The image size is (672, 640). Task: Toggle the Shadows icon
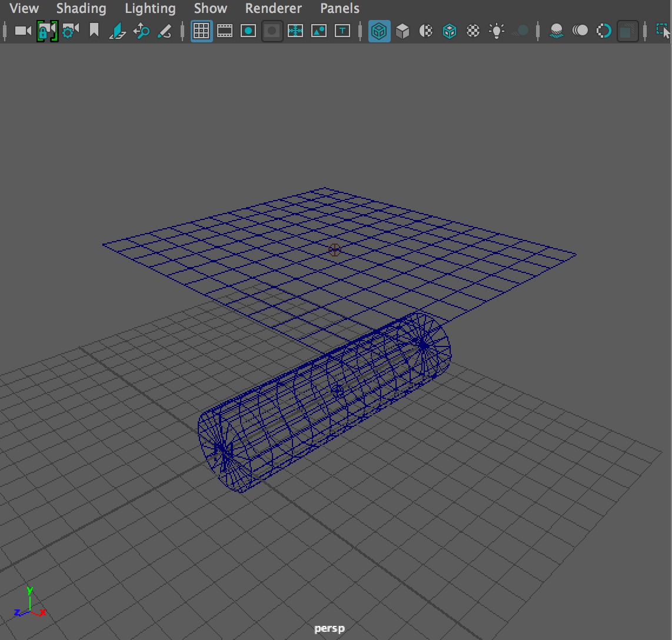pos(520,31)
